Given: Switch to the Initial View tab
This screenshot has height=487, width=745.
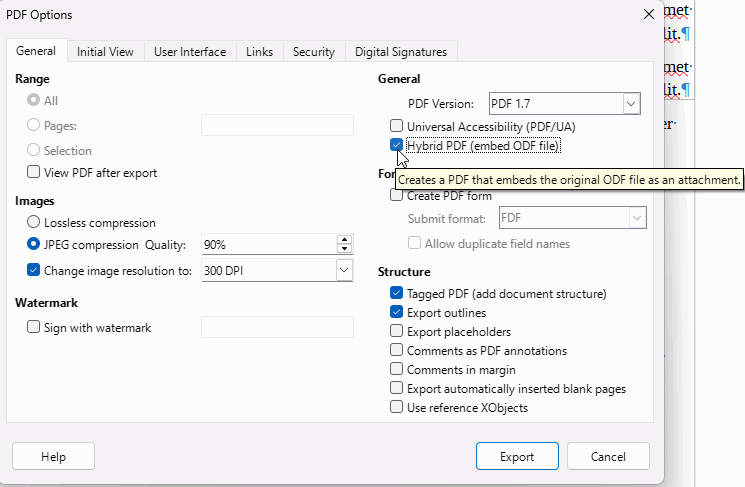Looking at the screenshot, I should click(105, 52).
